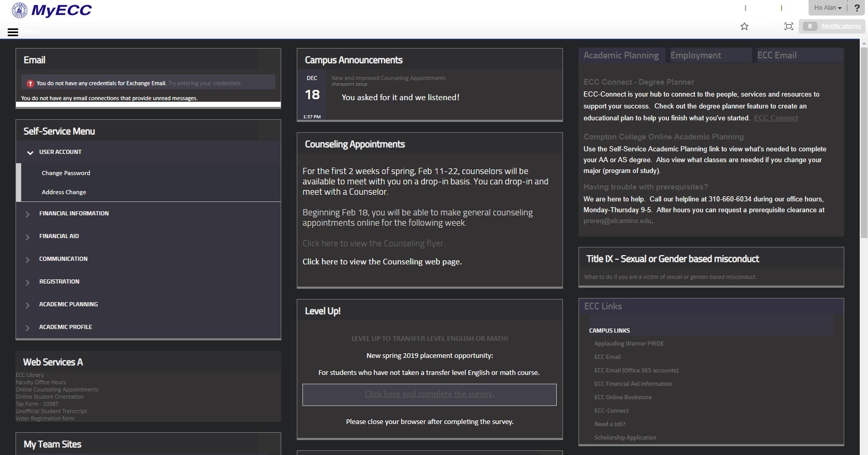Open the ECC Connect - Degree Planner heading

[639, 82]
